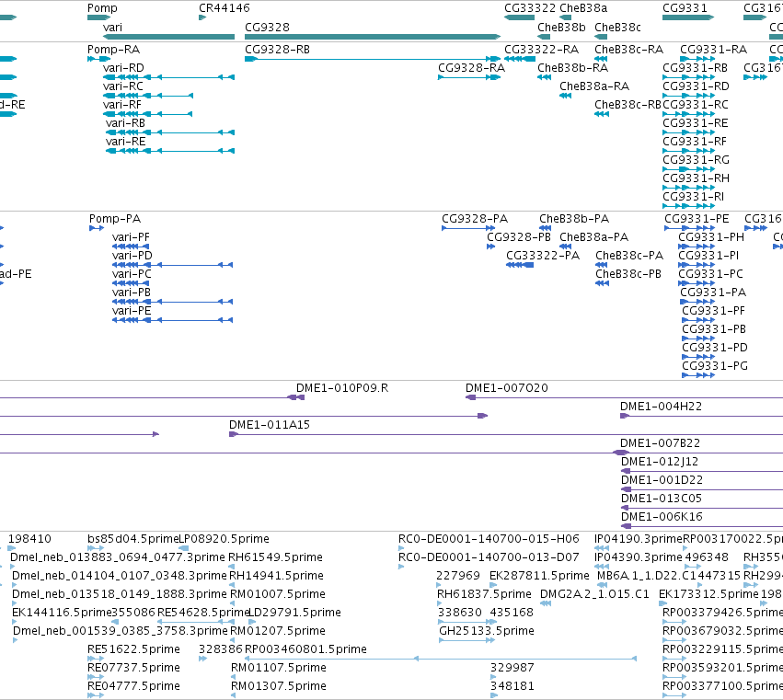This screenshot has width=783, height=700.
Task: Click the CG33322 gene label
Action: (x=530, y=8)
